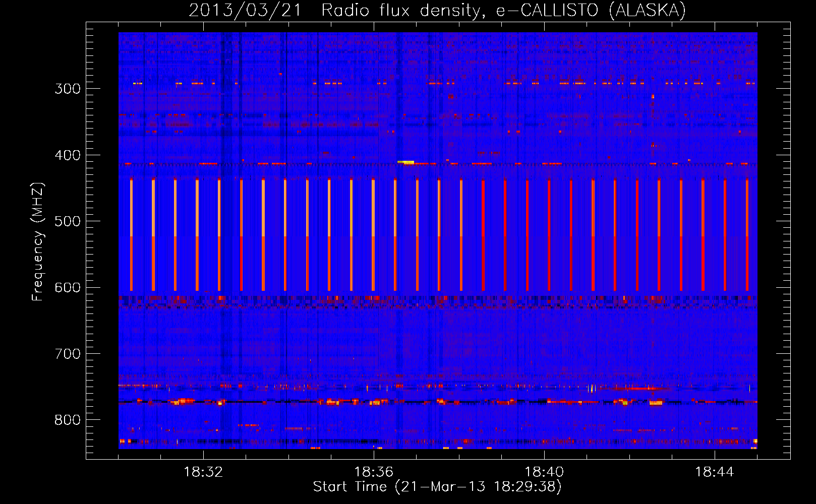Viewport: 816px width, 504px height.
Task: Click the 18:44 time axis label
Action: [x=715, y=472]
